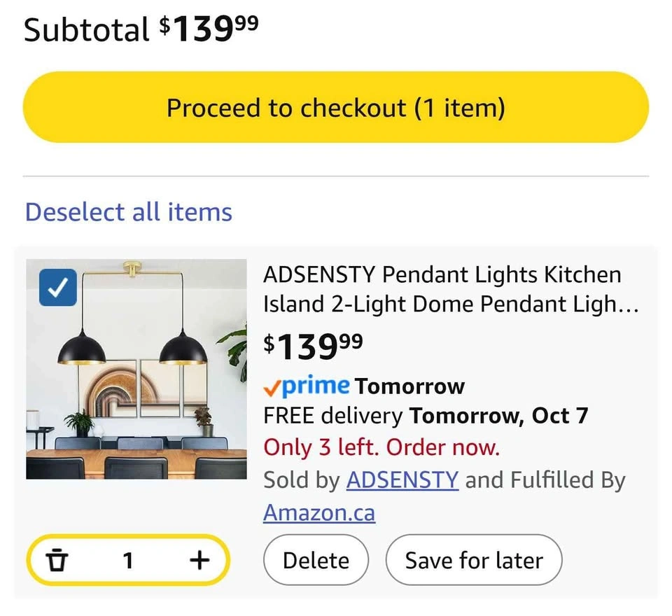
Task: Click the item price $139.99
Action: click(313, 346)
